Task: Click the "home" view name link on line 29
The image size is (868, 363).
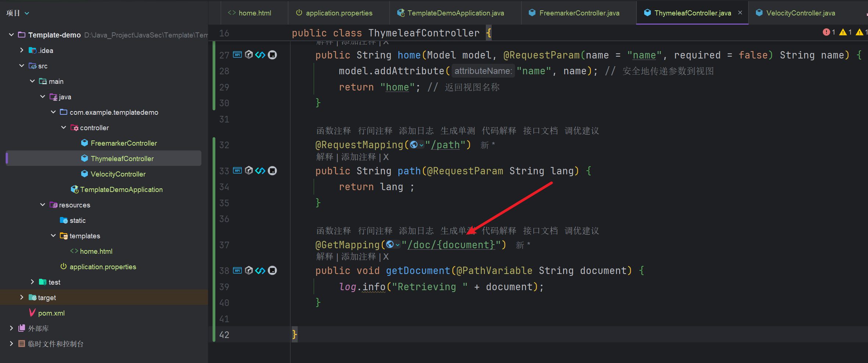Action: click(397, 87)
